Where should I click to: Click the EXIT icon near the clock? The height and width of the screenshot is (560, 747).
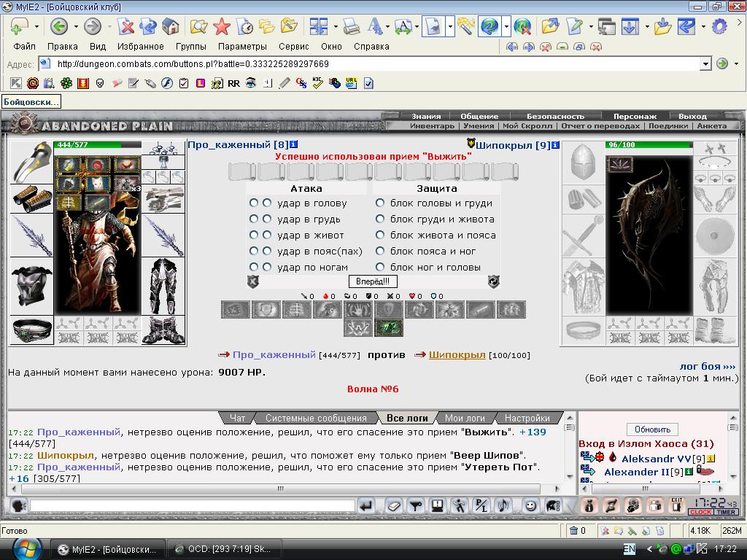[x=676, y=505]
